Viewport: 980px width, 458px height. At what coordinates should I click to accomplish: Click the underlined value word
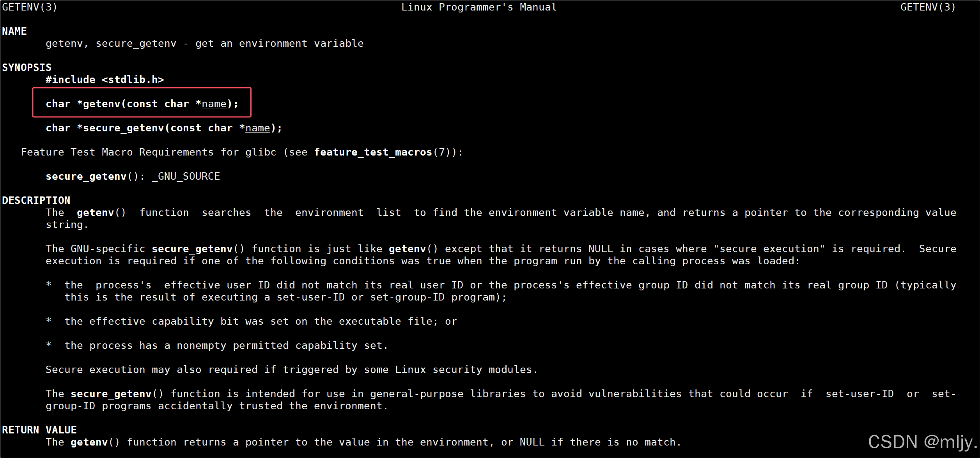[x=941, y=212]
